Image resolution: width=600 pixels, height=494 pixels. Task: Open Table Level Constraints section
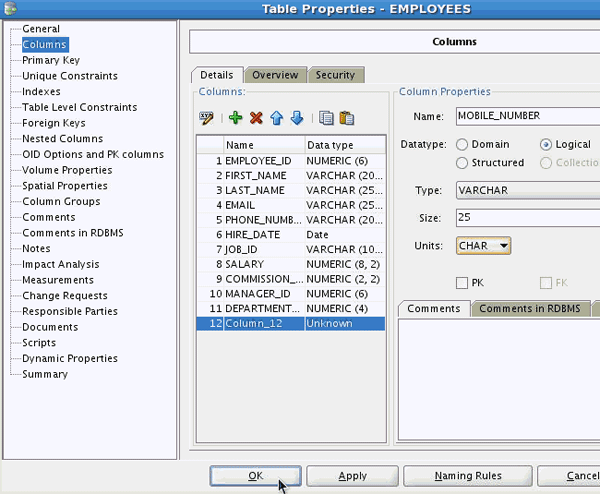click(80, 108)
